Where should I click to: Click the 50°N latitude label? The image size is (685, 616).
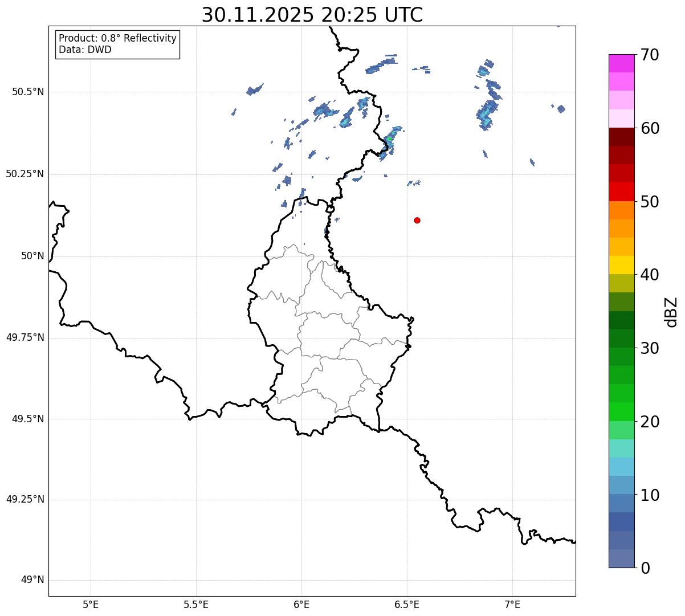click(32, 256)
